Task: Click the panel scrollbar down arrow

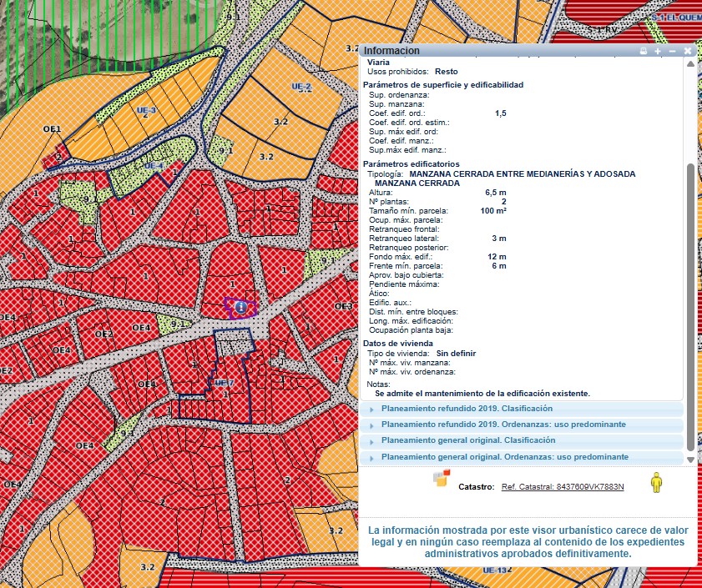Action: pos(691,460)
